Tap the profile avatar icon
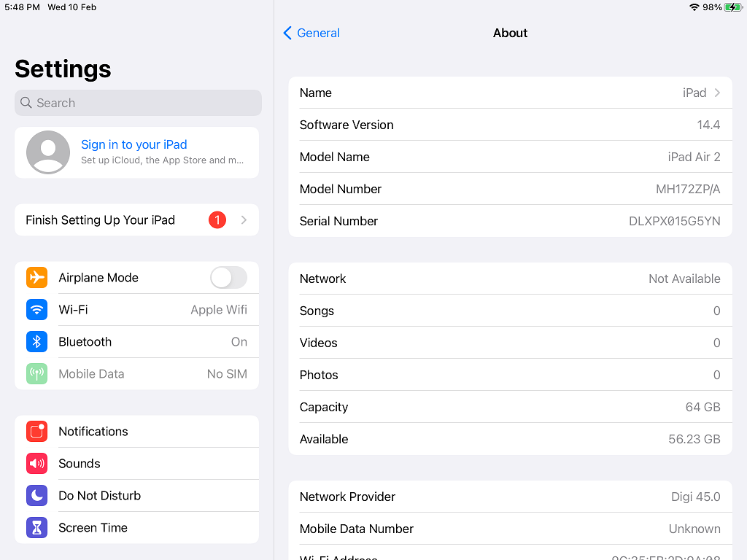The height and width of the screenshot is (560, 747). coord(48,152)
